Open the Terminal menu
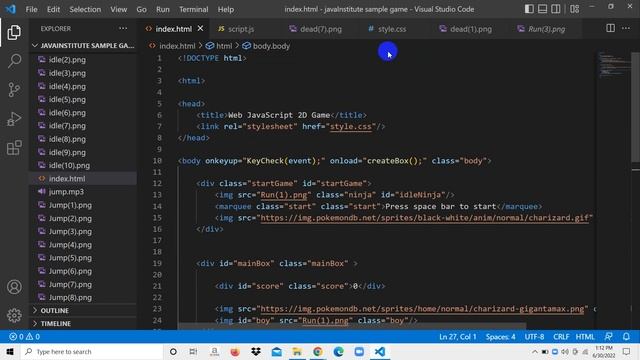The image size is (640, 360). click(193, 9)
